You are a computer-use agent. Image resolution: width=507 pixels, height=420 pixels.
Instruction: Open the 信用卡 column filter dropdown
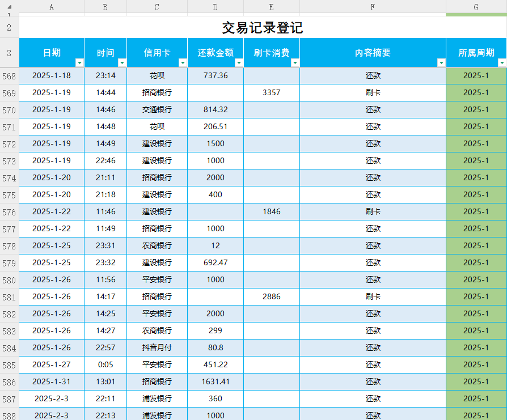click(x=183, y=63)
